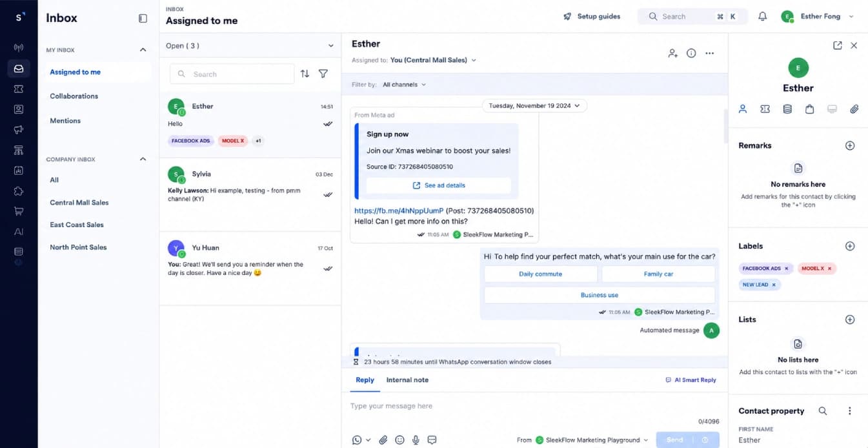The height and width of the screenshot is (448, 868).
Task: Attach a file with the composer paperclip
Action: pyautogui.click(x=383, y=440)
